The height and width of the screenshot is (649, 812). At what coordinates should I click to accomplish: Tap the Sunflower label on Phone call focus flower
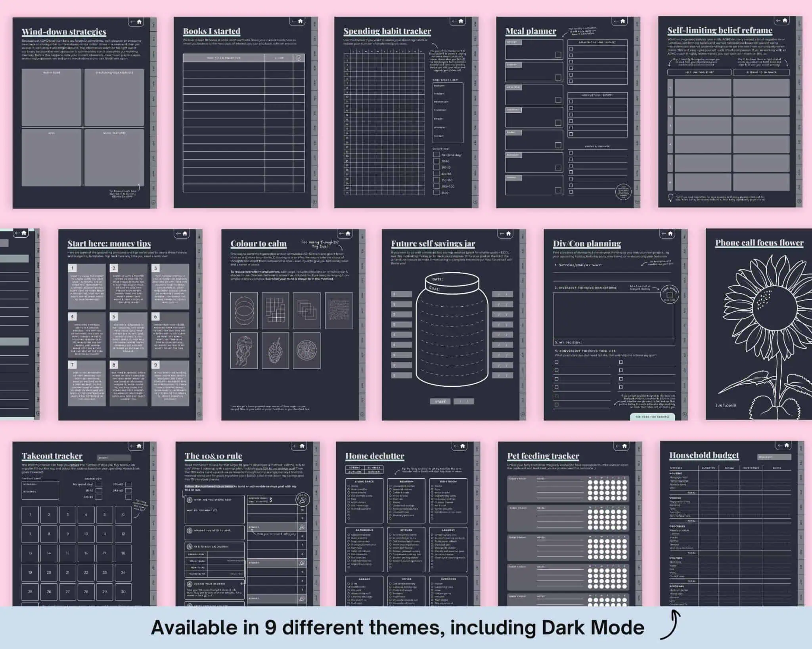pos(726,406)
